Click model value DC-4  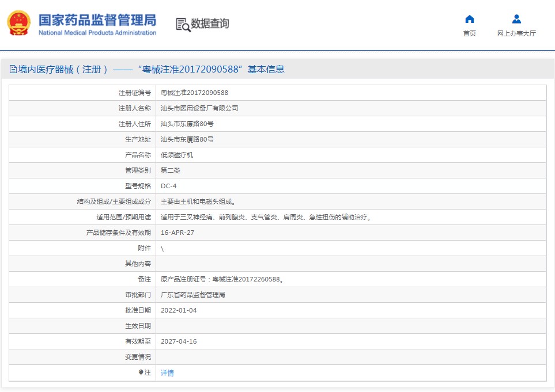(168, 186)
